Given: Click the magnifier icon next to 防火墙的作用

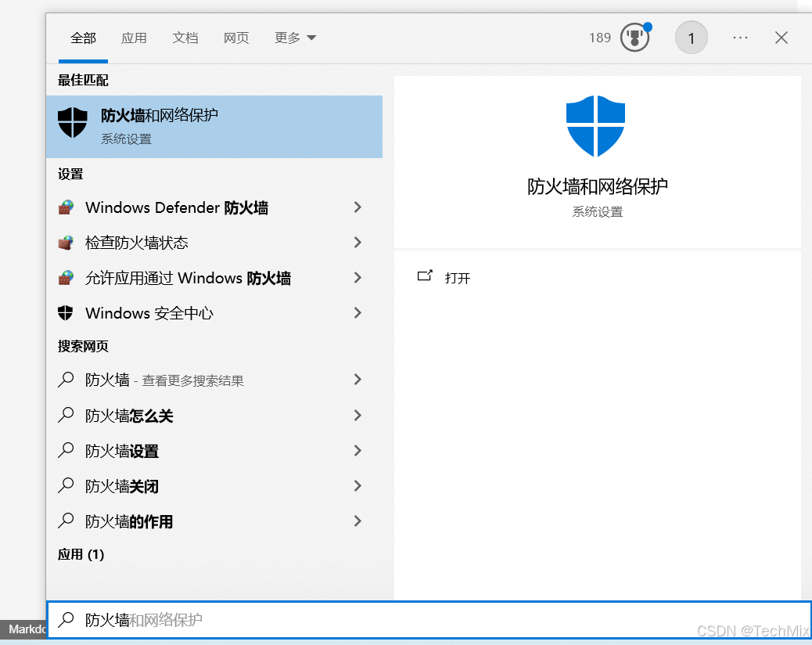Looking at the screenshot, I should (66, 521).
